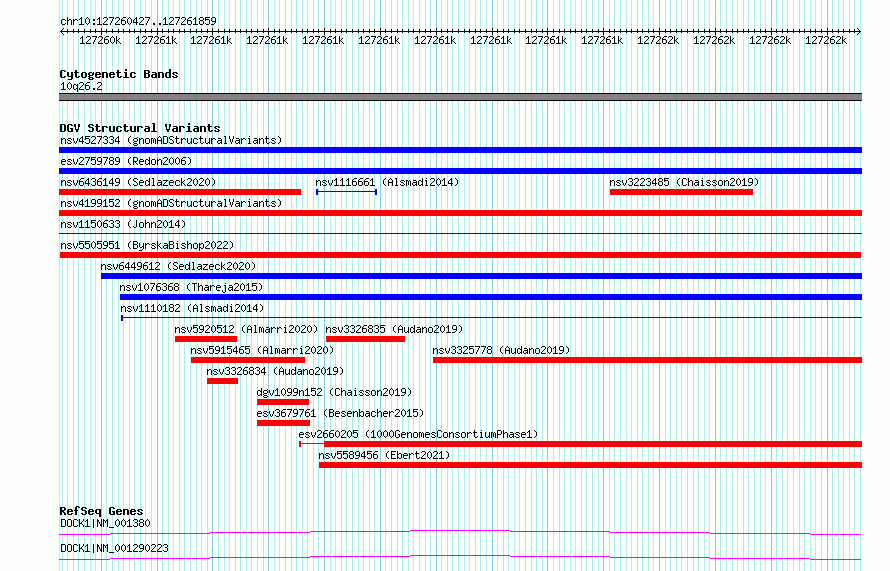Click the nsv4527334 gnomAD blue variant bar
Screen dimensions: 890x571
click(x=460, y=150)
